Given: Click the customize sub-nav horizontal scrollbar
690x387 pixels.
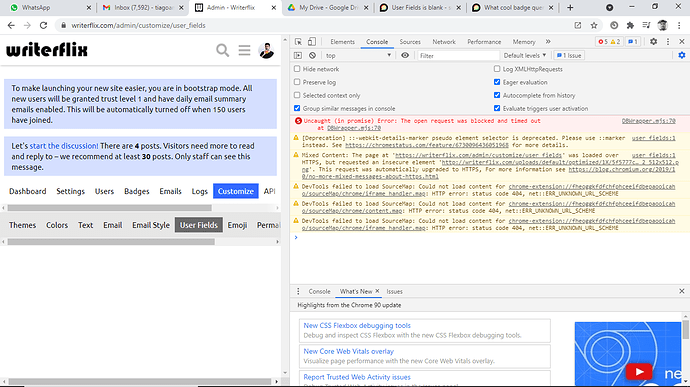Looking at the screenshot, I should point(111,242).
